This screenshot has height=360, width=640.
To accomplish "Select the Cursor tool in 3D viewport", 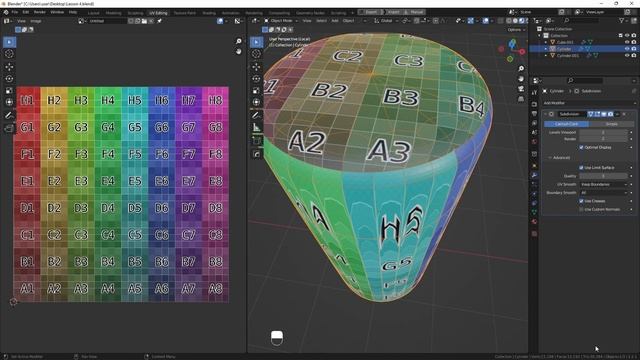I will click(256, 53).
